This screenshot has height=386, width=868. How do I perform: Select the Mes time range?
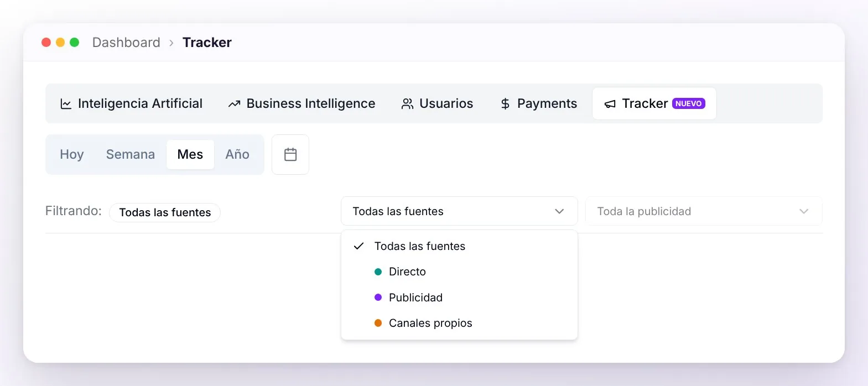[190, 154]
